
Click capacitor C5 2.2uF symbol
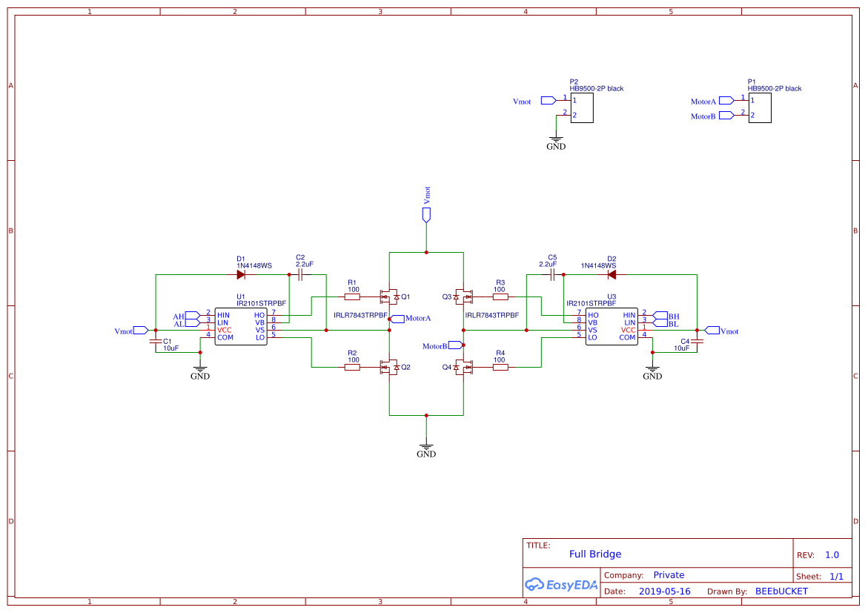click(551, 274)
